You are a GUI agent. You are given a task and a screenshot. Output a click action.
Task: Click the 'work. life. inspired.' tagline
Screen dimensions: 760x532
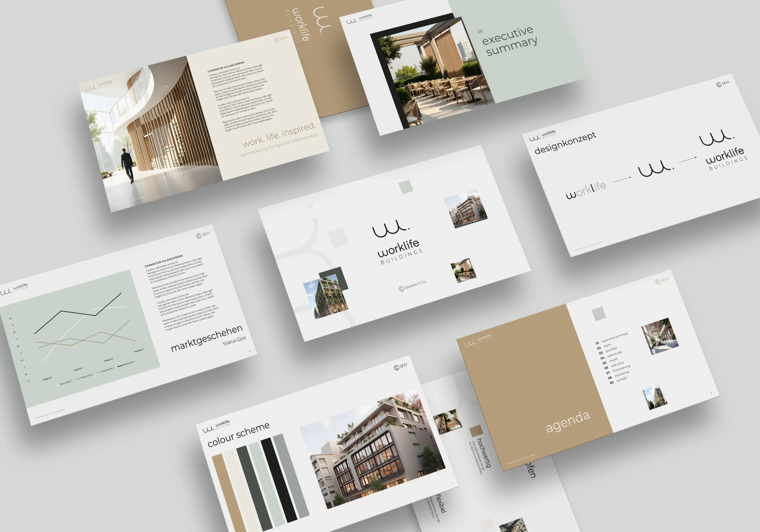pyautogui.click(x=279, y=135)
